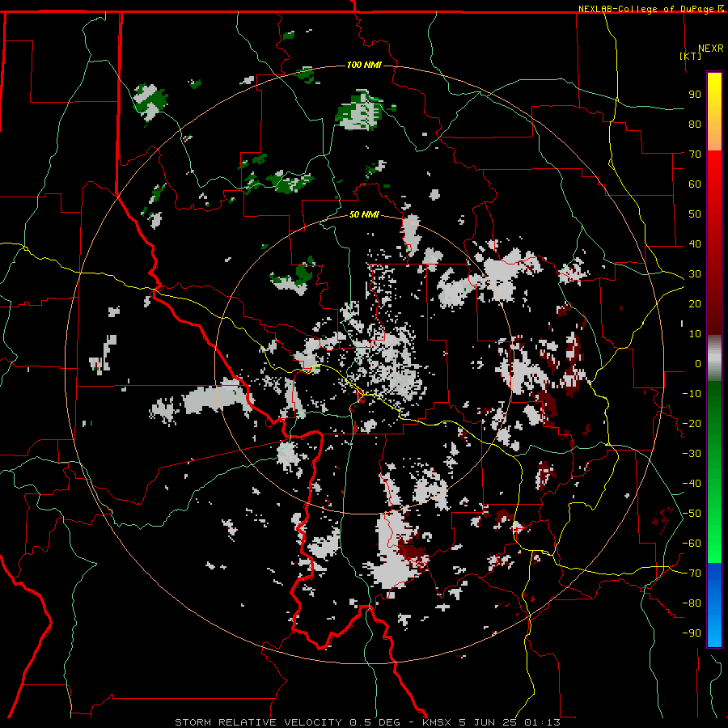Click the -70 value on velocity scale
This screenshot has height=728, width=728.
692,574
